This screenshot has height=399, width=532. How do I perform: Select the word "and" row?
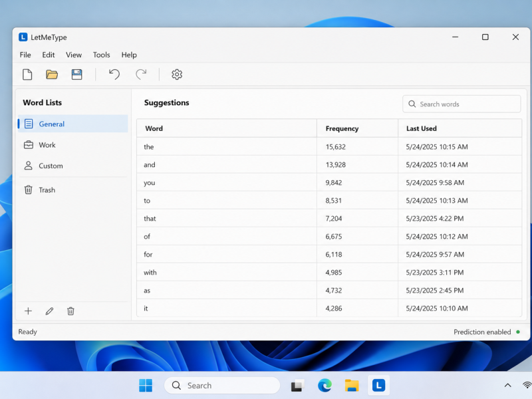coord(329,164)
